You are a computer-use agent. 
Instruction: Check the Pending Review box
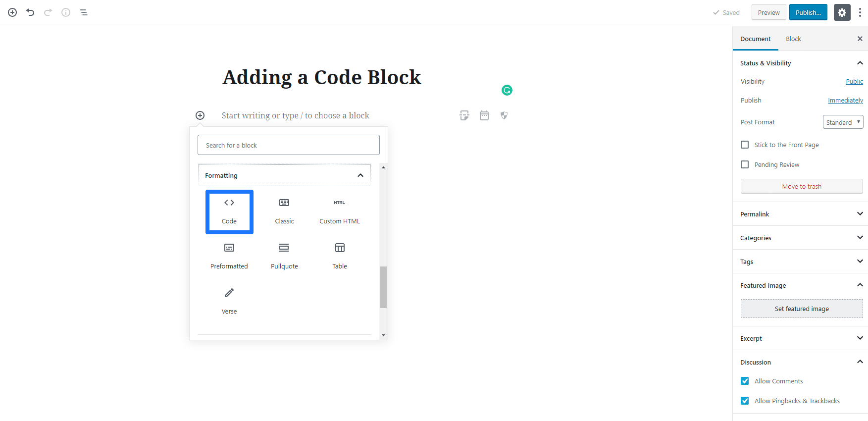coord(745,164)
